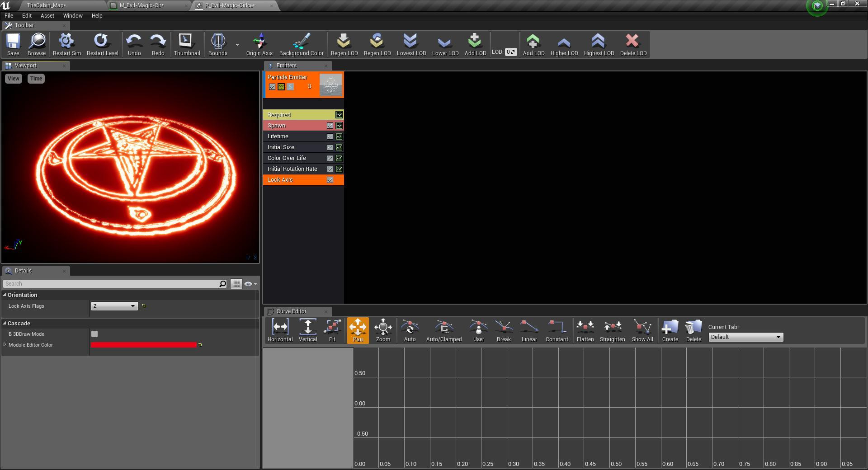Expand Module Editor Color property
The width and height of the screenshot is (868, 470).
(5, 345)
